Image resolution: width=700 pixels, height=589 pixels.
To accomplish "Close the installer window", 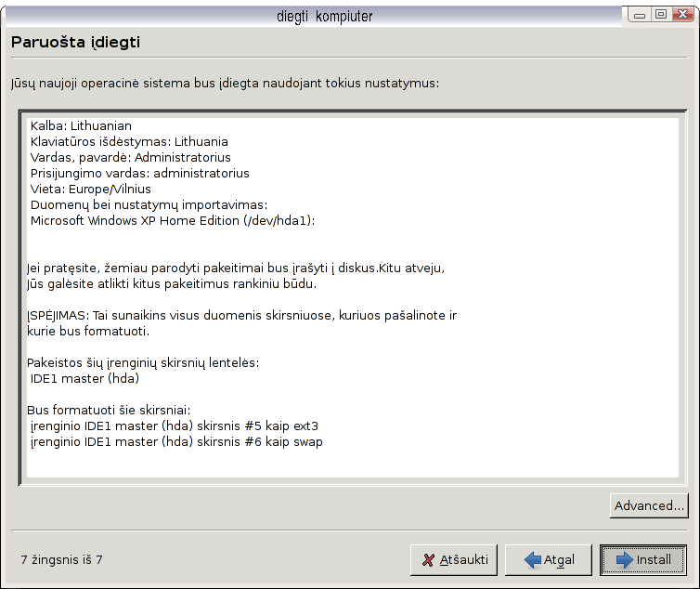I will click(682, 15).
